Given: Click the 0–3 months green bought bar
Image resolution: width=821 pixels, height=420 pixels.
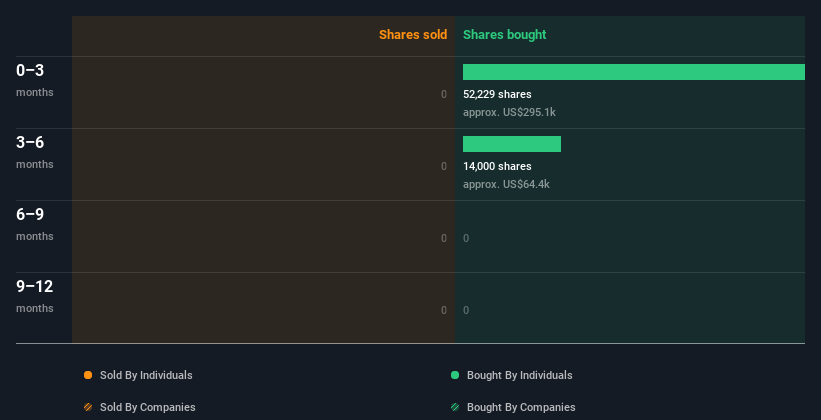Looking at the screenshot, I should [634, 72].
